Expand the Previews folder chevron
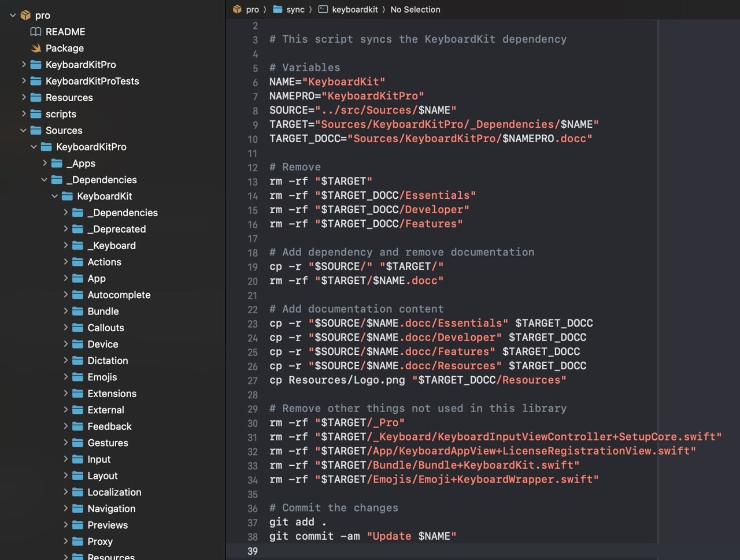This screenshot has height=560, width=740. tap(65, 525)
